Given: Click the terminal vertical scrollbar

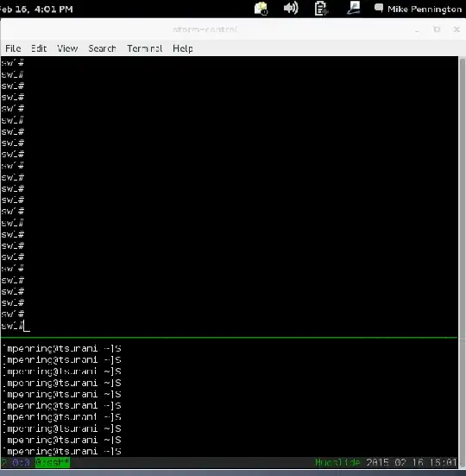Looking at the screenshot, I should [462, 263].
